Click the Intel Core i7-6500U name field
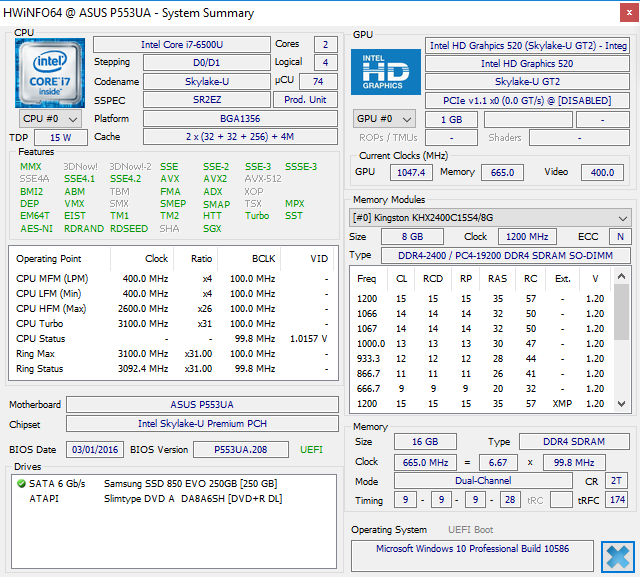This screenshot has height=577, width=640. pyautogui.click(x=181, y=45)
